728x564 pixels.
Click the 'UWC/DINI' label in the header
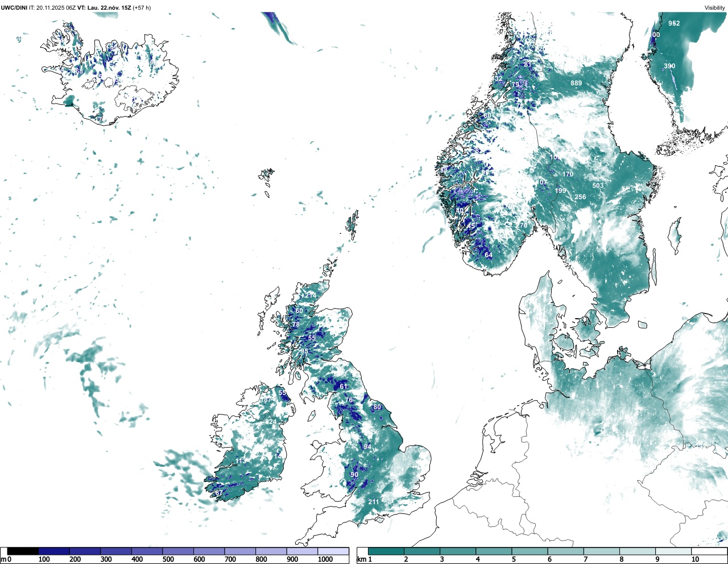[14, 7]
